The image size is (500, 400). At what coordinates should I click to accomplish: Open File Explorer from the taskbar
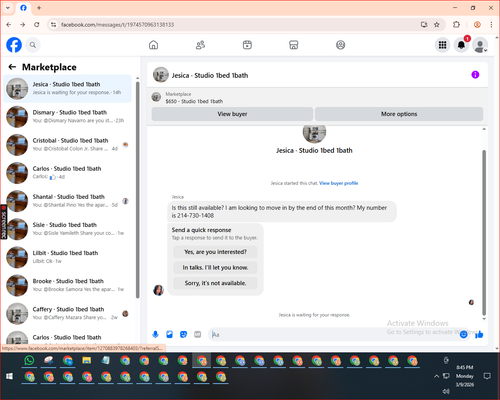[87, 360]
